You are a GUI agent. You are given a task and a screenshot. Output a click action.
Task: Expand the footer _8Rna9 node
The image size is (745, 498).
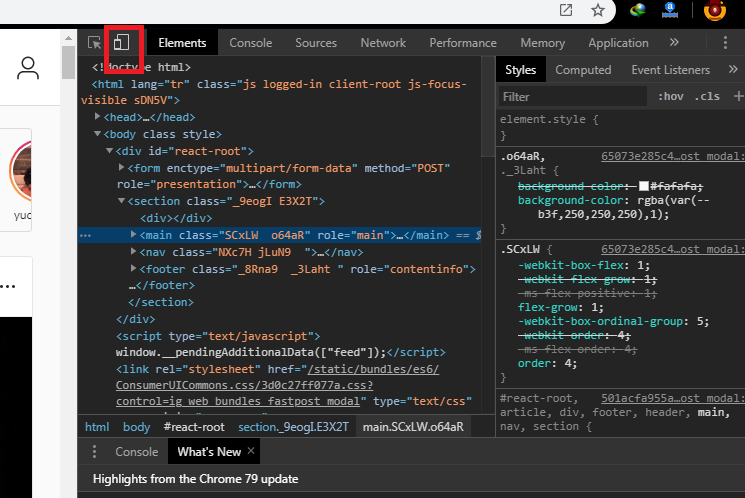(134, 268)
